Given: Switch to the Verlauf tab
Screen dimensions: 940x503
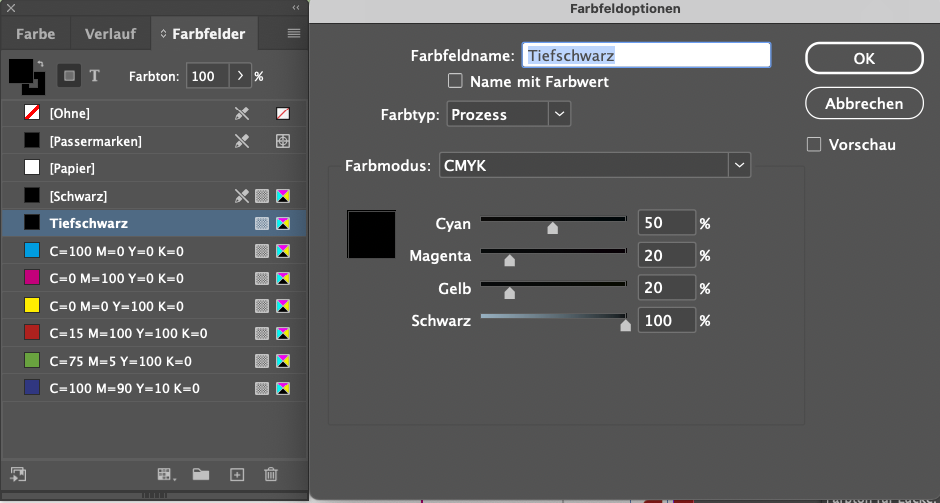Looking at the screenshot, I should pos(110,34).
